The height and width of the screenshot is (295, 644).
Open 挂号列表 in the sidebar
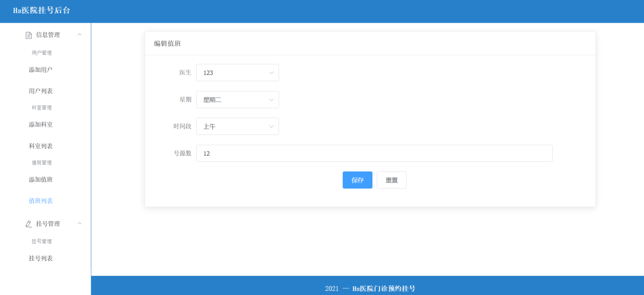click(41, 258)
